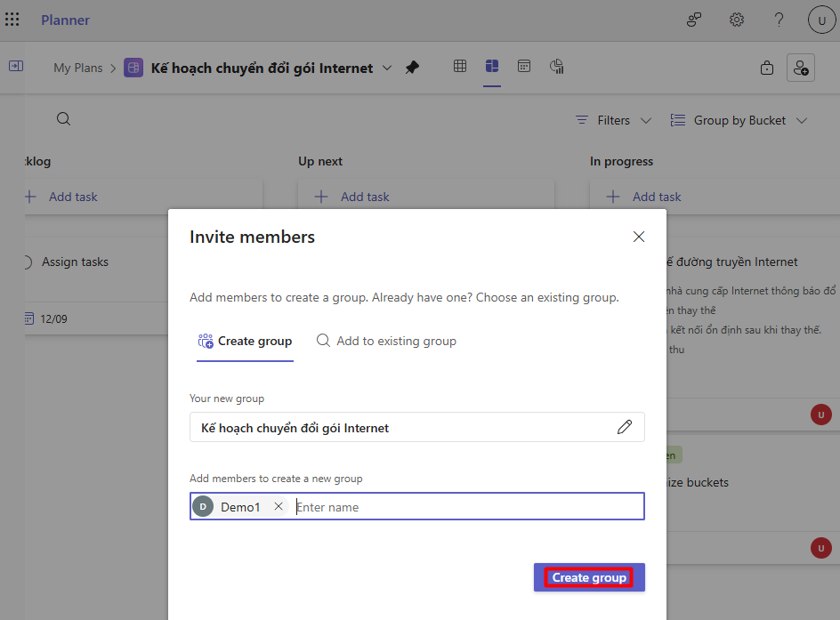Select the Create group tab

point(245,341)
